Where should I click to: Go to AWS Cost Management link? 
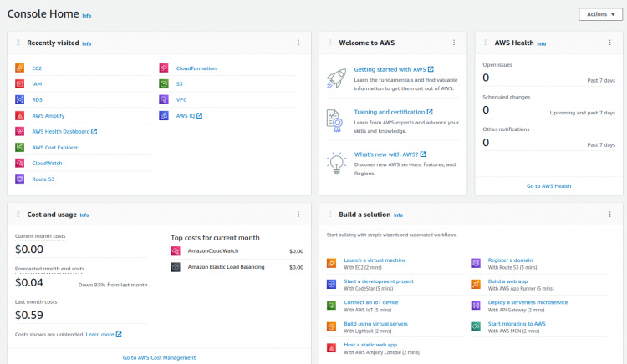coord(159,357)
